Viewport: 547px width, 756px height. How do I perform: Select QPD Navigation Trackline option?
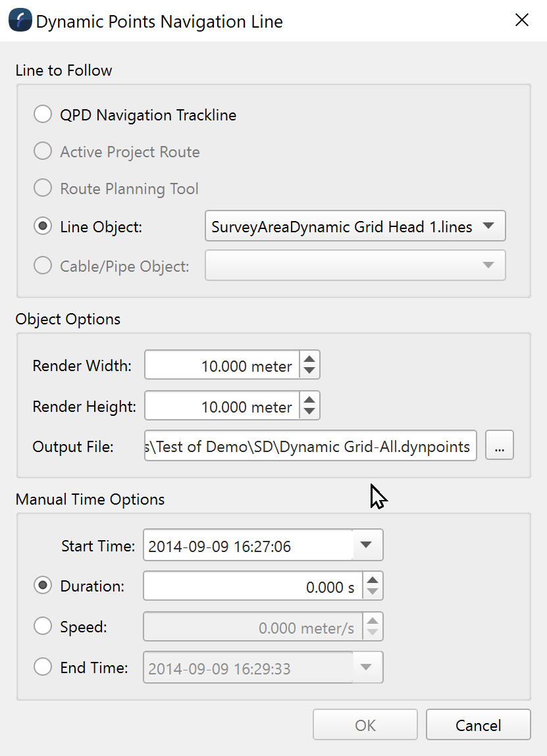(43, 115)
